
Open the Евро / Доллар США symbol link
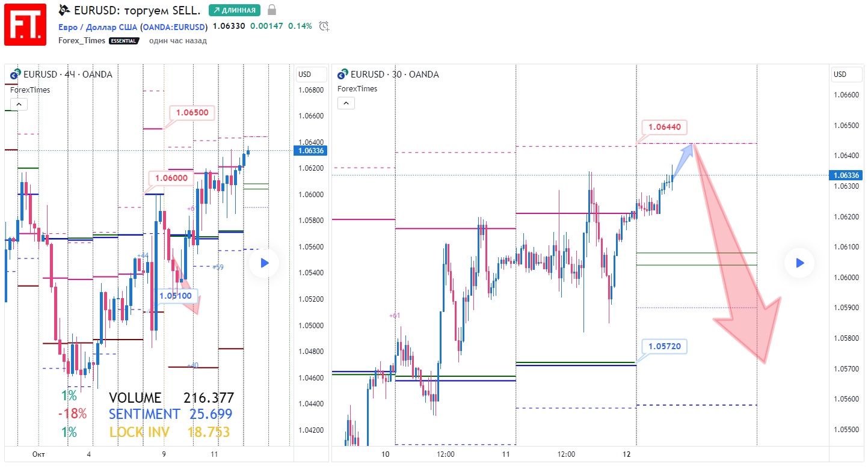[98, 26]
